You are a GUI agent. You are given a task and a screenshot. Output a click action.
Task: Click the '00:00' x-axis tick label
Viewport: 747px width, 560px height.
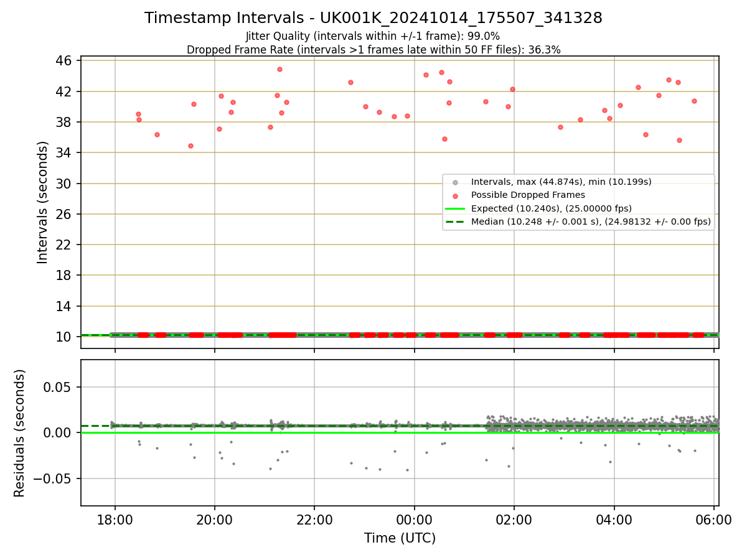(415, 520)
